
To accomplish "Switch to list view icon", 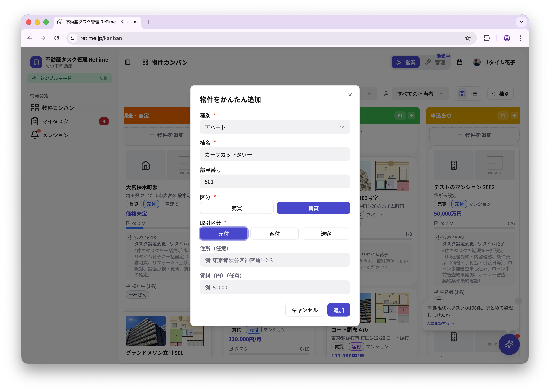I will pyautogui.click(x=474, y=94).
